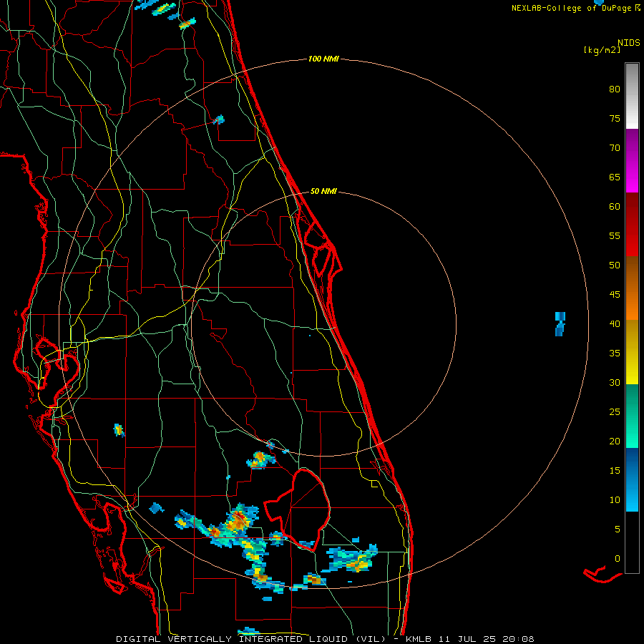Click the 10 legend value

(615, 500)
